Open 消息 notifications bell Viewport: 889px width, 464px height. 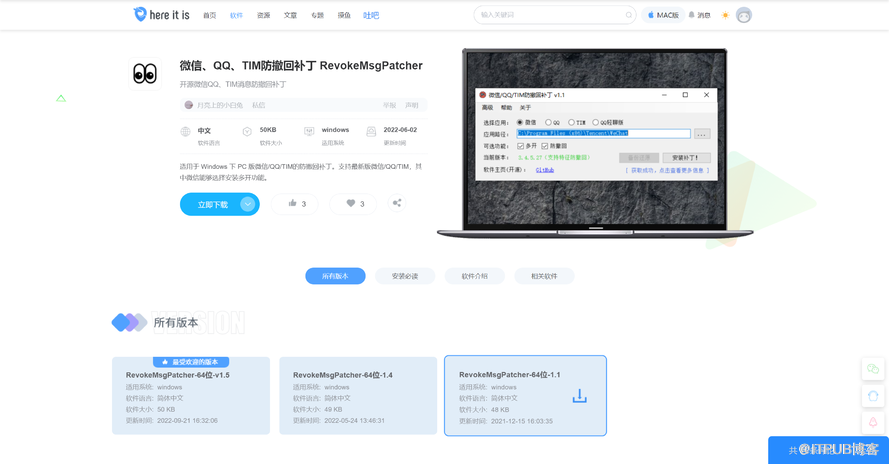tap(699, 15)
